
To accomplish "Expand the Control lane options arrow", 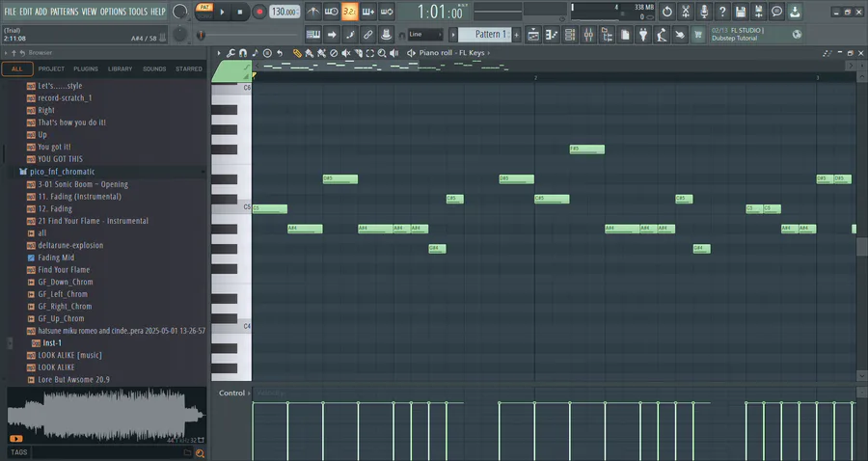I will click(249, 393).
